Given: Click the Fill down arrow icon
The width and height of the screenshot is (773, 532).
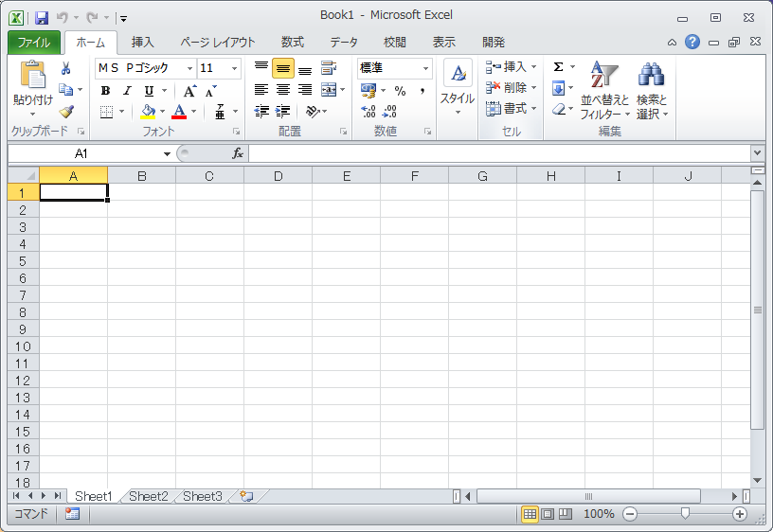Looking at the screenshot, I should pos(558,89).
